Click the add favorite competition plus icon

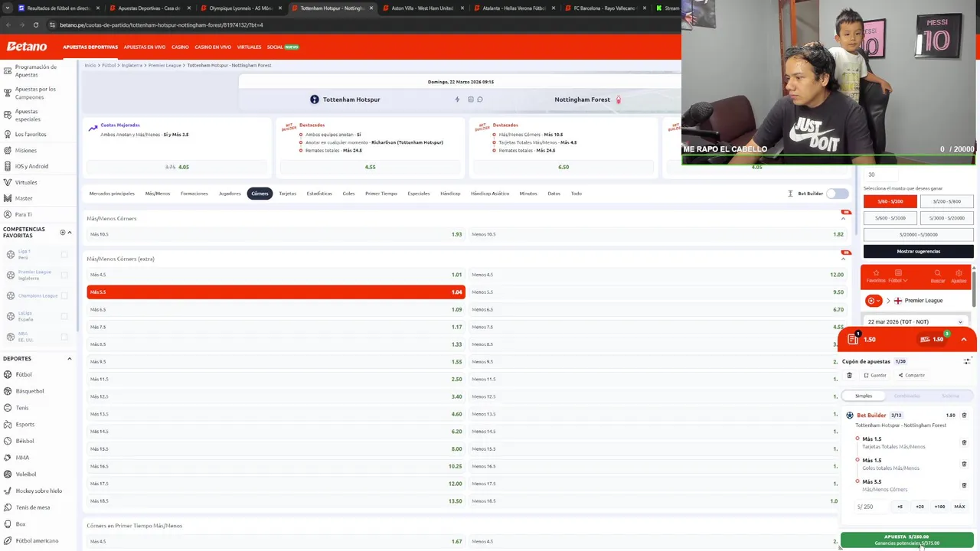63,232
